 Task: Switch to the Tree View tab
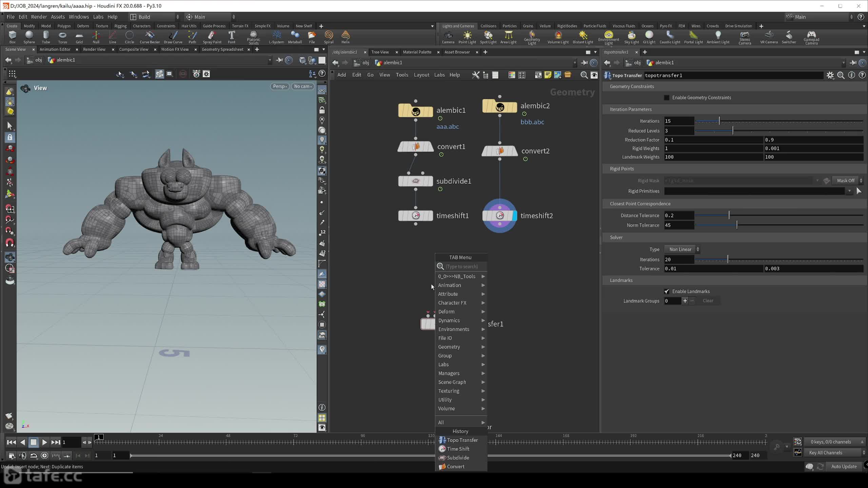380,52
